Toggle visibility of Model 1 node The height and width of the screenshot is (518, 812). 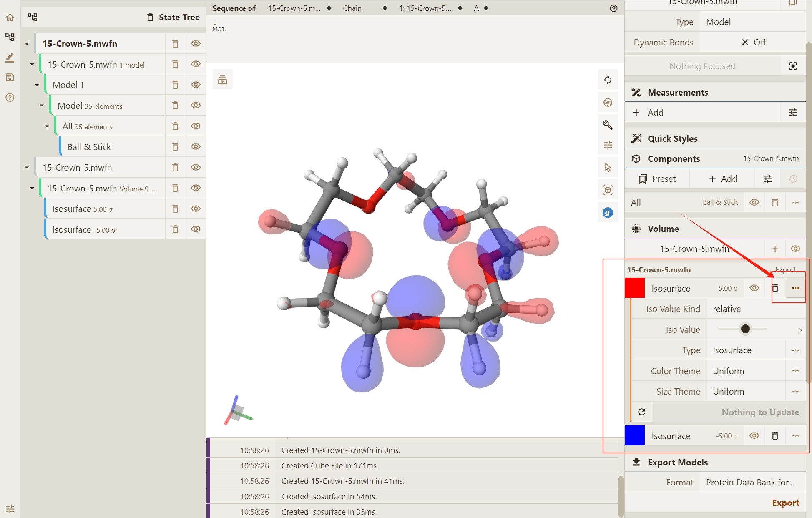[196, 85]
